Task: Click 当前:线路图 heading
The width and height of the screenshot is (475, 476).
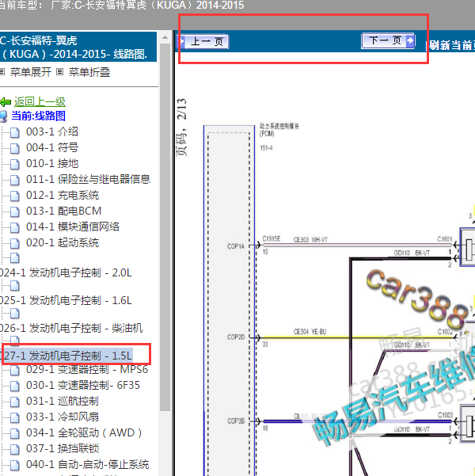Action: point(39,116)
